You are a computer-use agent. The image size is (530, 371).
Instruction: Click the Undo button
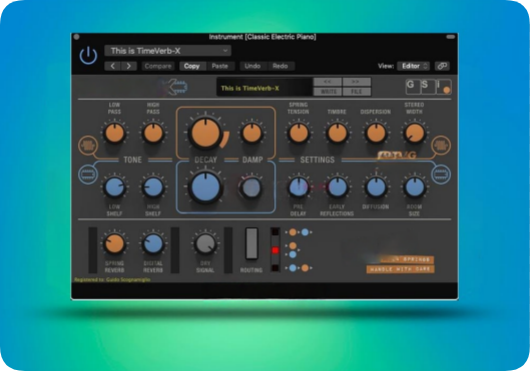click(x=252, y=66)
